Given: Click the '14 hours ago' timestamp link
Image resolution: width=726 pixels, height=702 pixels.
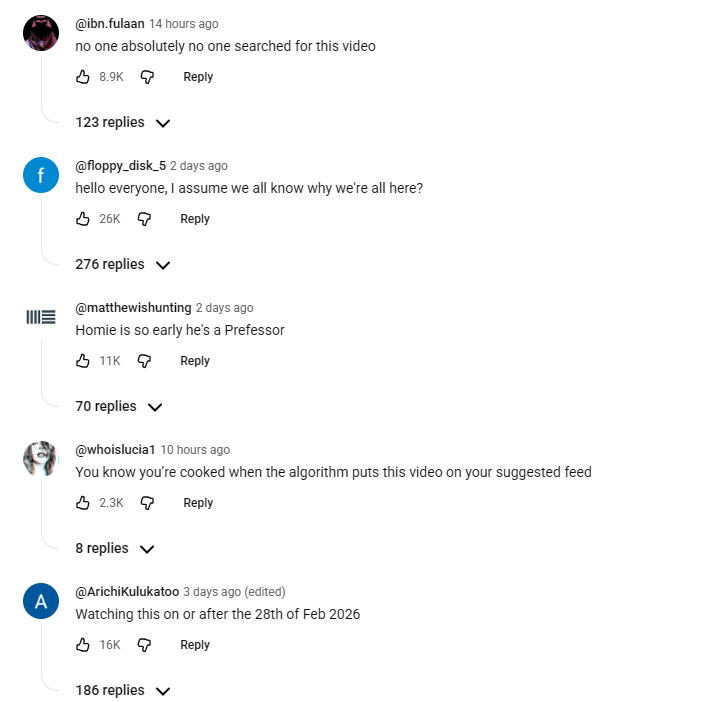Looking at the screenshot, I should [183, 24].
